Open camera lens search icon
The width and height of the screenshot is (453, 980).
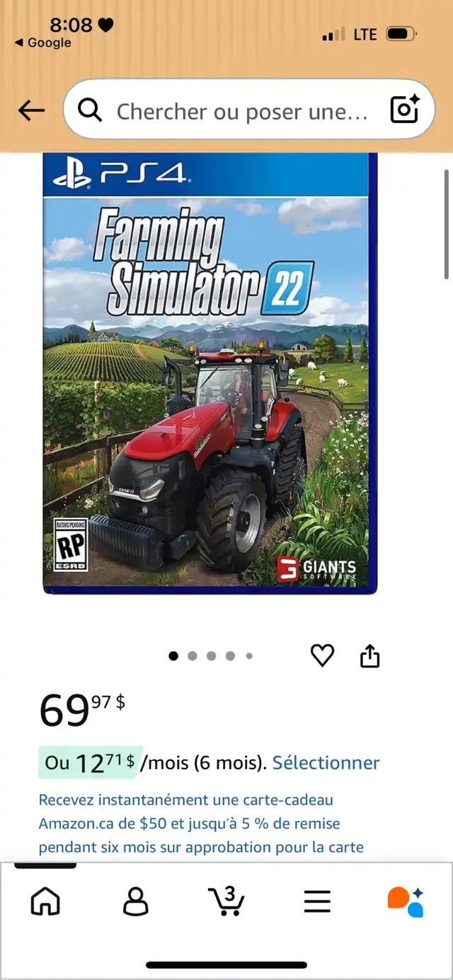(405, 110)
